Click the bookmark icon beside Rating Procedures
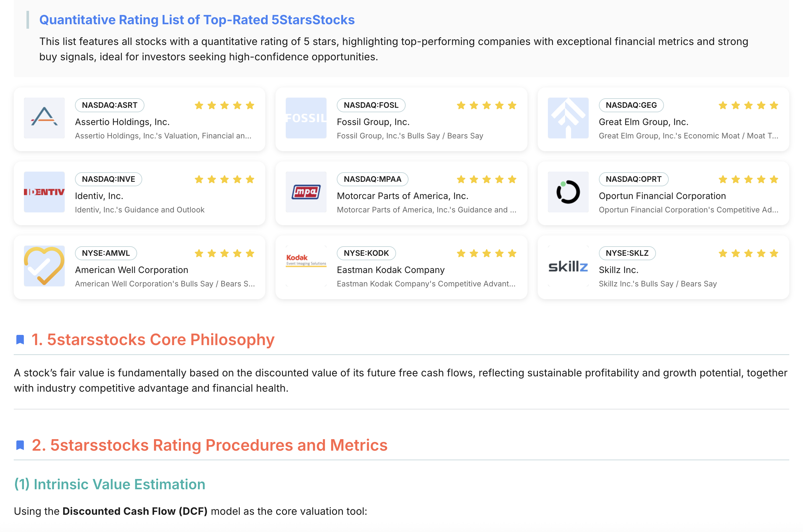This screenshot has height=532, width=803. [x=20, y=445]
